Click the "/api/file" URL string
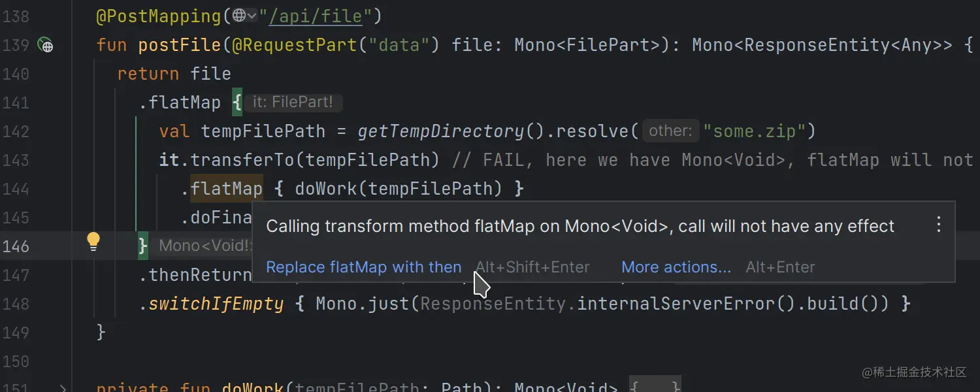980x392 pixels. pos(316,16)
